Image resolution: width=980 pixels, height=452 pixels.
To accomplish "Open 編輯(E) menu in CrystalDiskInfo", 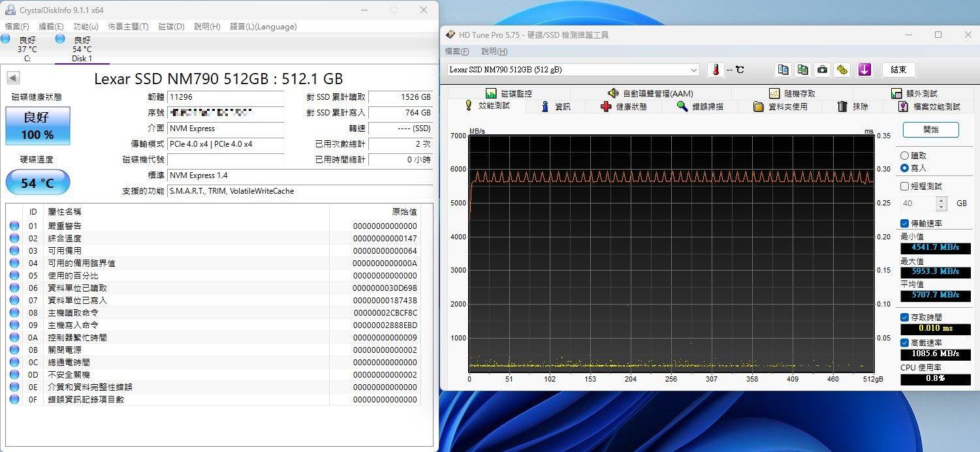I will pos(52,27).
